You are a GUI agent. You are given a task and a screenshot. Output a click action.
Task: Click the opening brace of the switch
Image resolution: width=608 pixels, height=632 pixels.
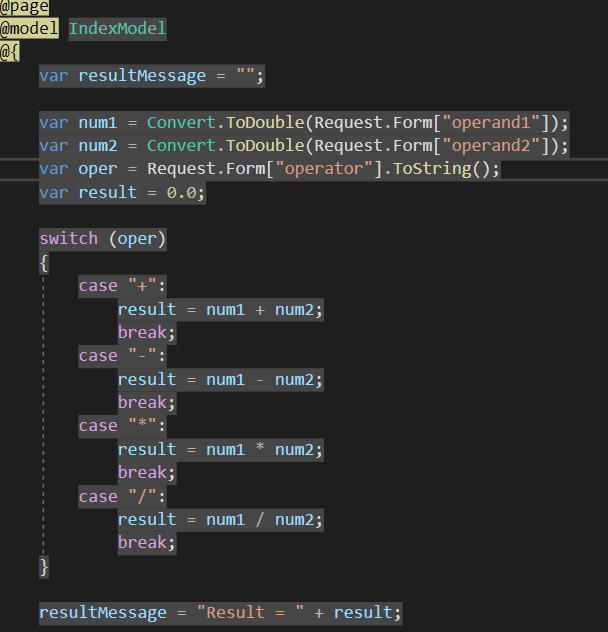(x=44, y=263)
